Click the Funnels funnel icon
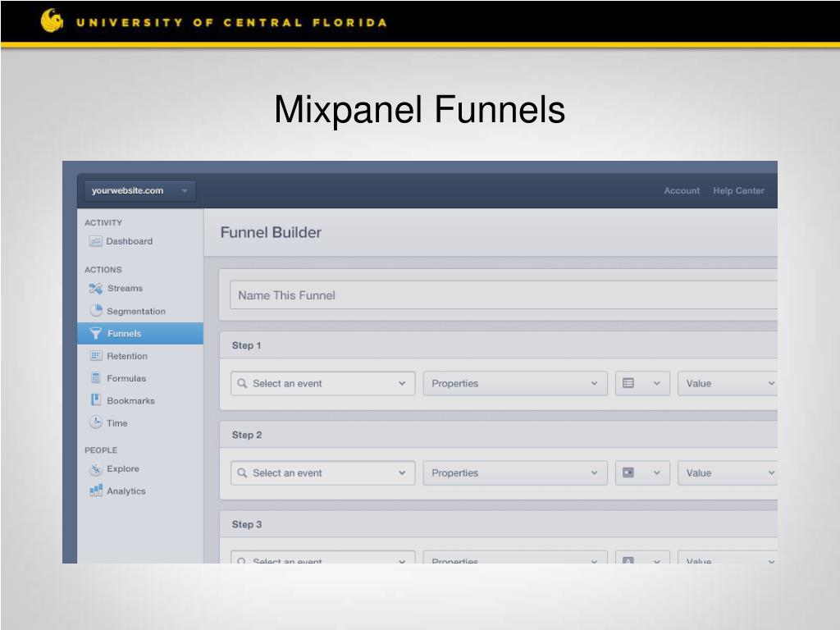 point(95,333)
